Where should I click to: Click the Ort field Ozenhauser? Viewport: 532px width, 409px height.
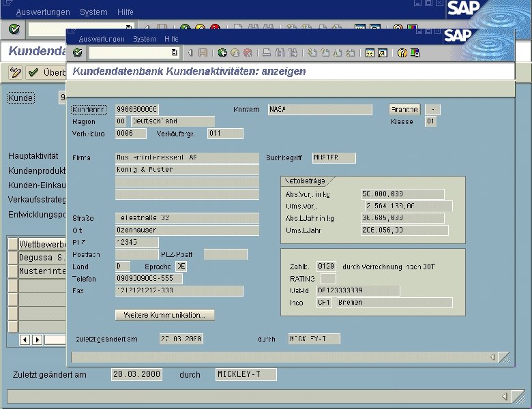(187, 230)
